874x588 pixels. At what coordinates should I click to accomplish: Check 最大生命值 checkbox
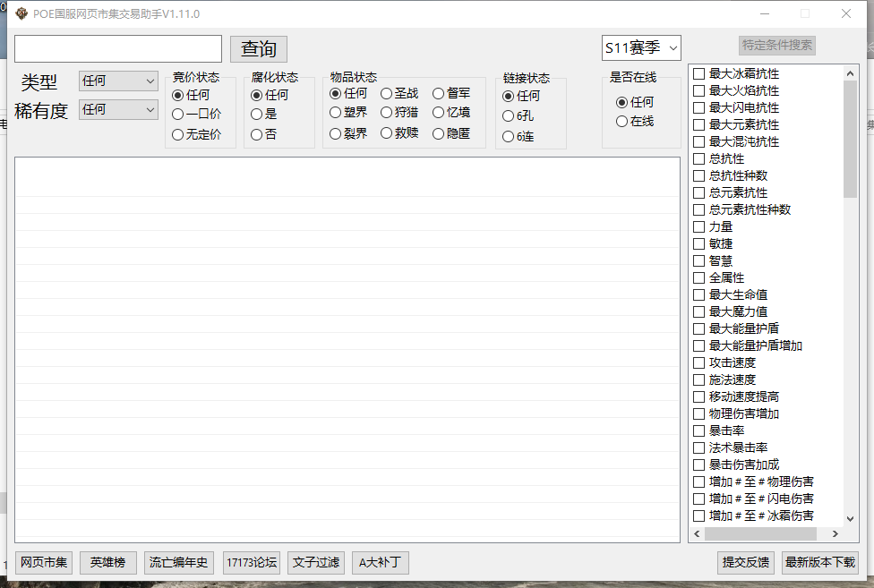(x=699, y=294)
